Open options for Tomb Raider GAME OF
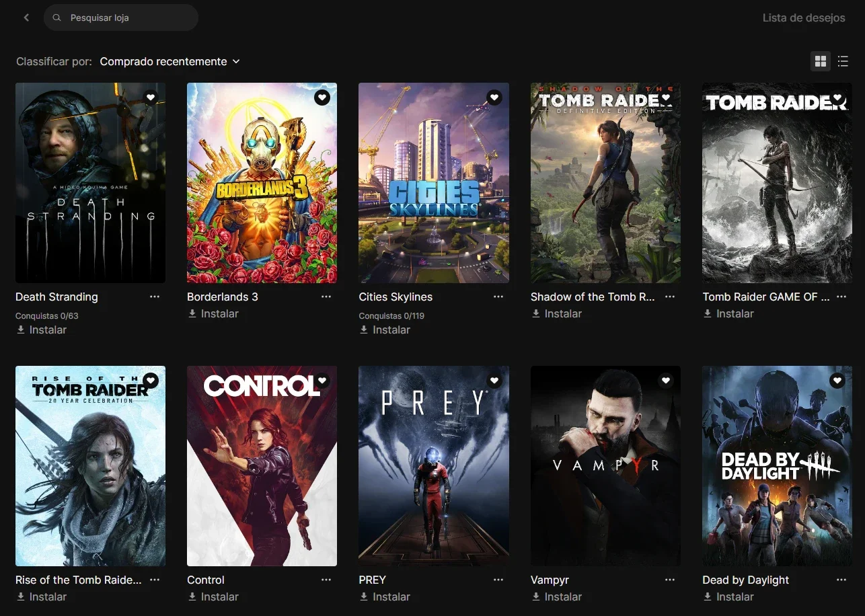 pyautogui.click(x=841, y=297)
